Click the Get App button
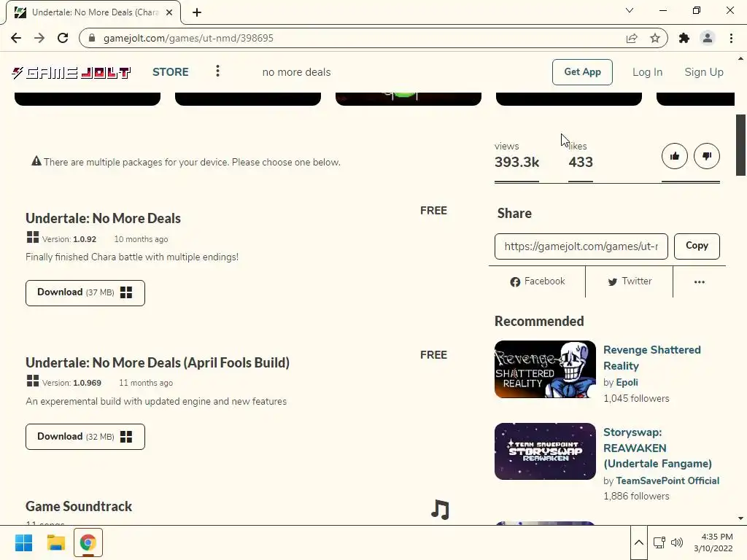 click(582, 72)
